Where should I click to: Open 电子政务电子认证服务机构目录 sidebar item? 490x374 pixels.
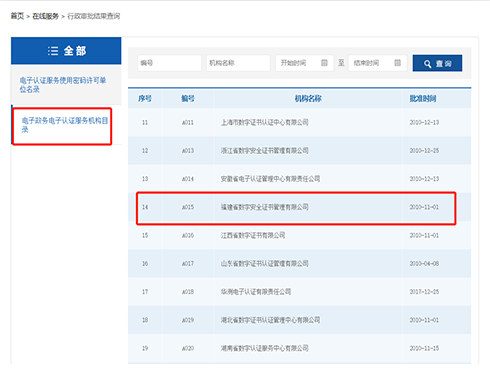(x=65, y=125)
